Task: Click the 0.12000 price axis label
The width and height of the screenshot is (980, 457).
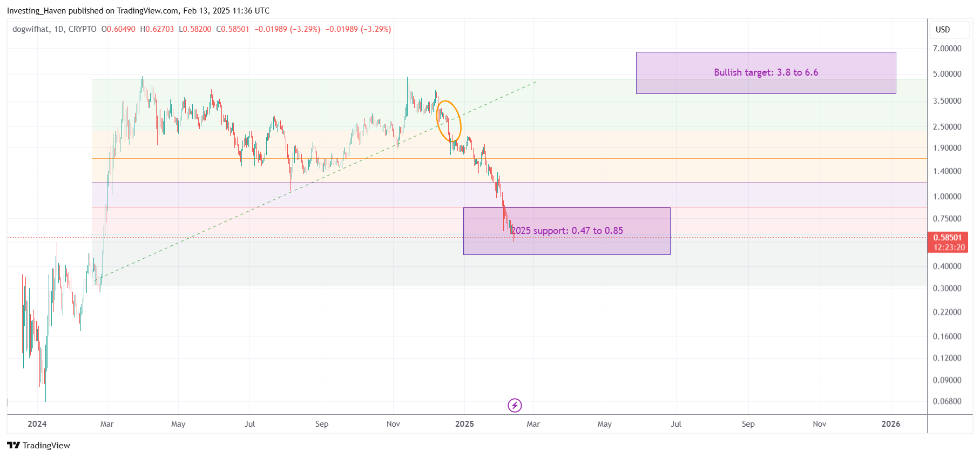Action: (947, 358)
